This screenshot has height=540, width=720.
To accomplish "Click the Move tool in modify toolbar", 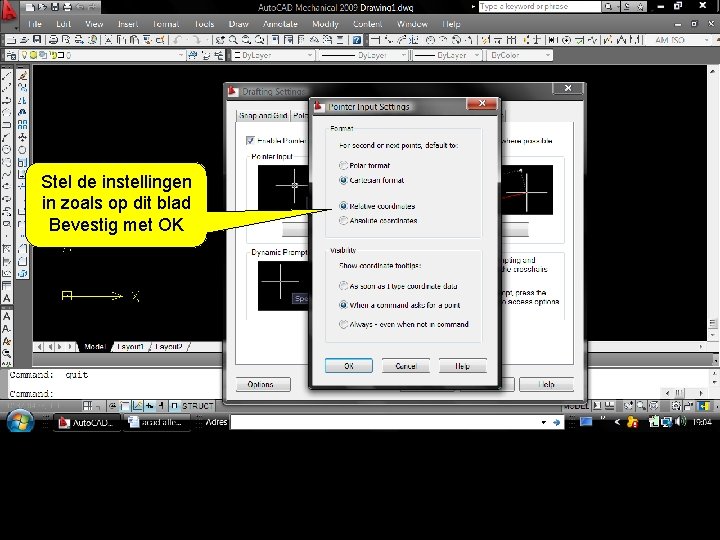I will pos(22,137).
